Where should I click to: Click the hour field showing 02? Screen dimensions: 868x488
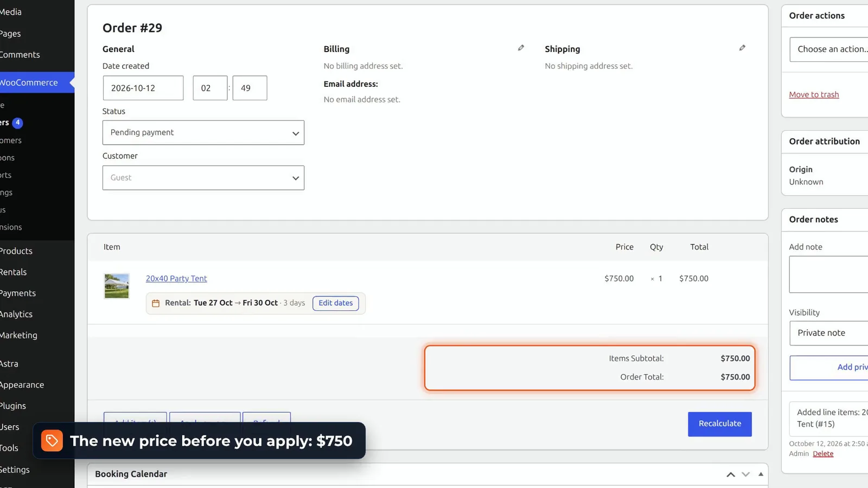(x=210, y=88)
